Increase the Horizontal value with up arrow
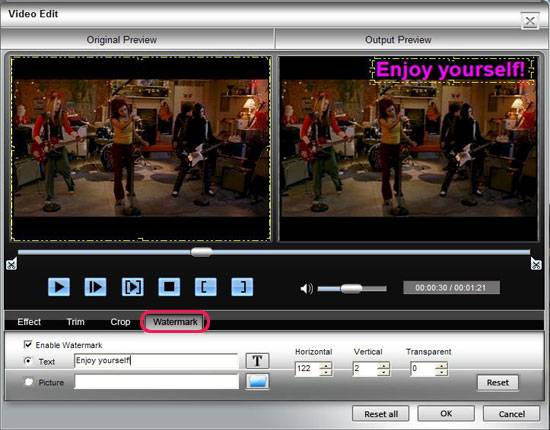 [x=327, y=365]
